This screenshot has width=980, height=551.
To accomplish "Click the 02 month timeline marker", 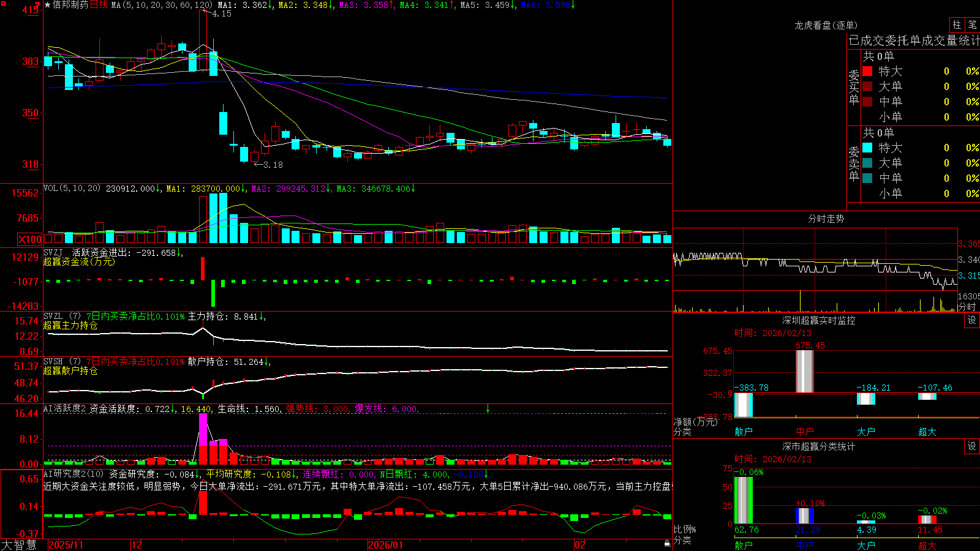I will coord(579,545).
